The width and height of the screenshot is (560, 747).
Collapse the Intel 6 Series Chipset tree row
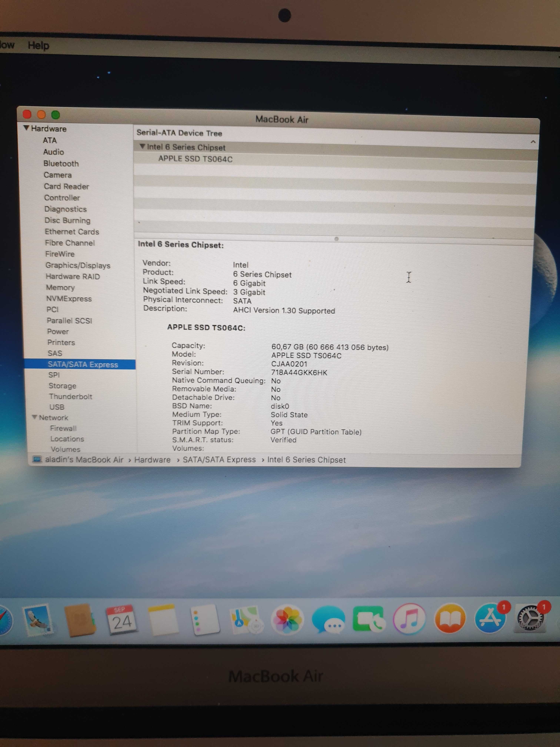[142, 147]
